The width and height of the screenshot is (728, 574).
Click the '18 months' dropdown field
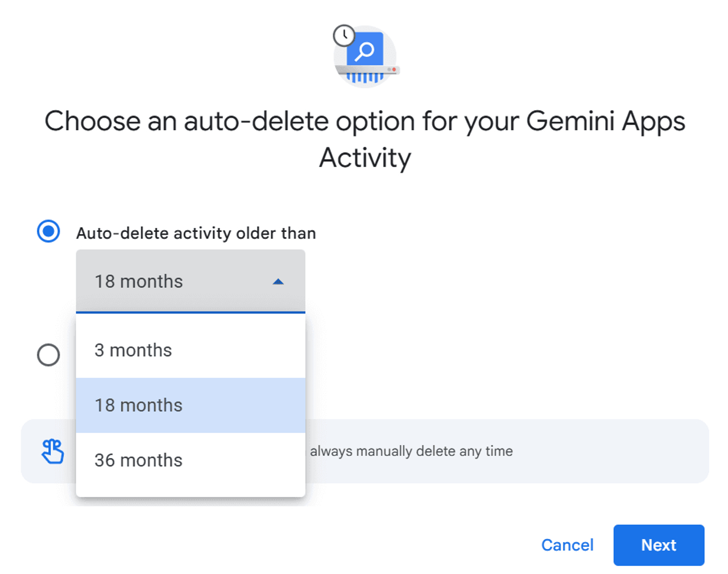click(x=191, y=281)
